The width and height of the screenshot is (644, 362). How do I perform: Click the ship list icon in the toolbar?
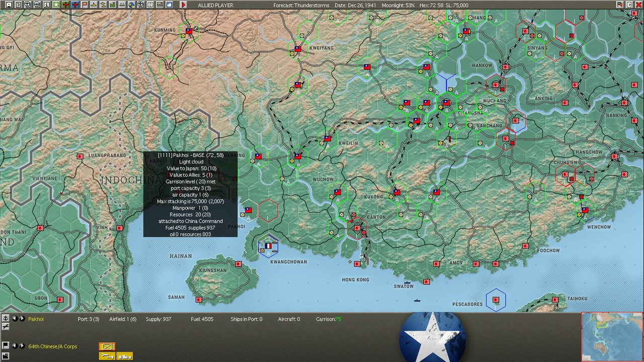click(37, 5)
